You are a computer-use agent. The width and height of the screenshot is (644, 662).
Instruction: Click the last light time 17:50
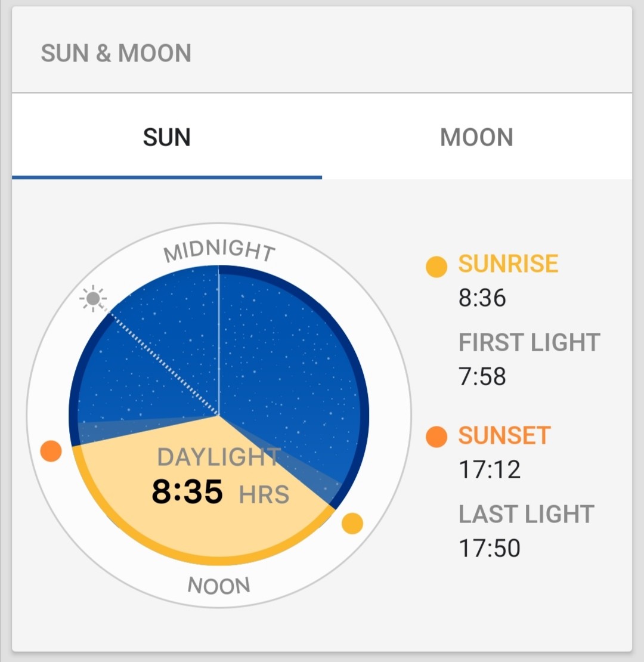490,548
